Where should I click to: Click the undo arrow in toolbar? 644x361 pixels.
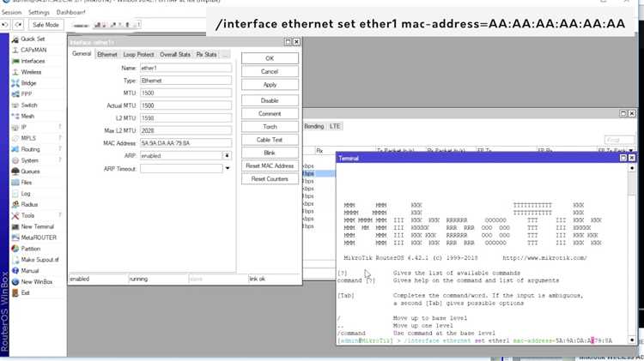point(5,25)
